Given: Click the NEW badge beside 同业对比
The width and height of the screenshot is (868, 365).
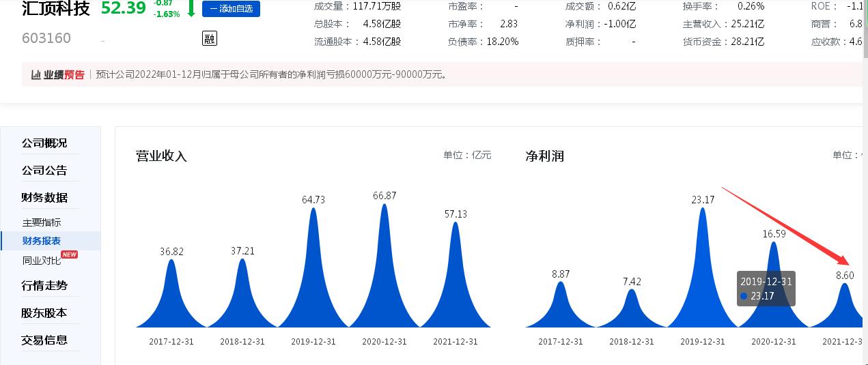Looking at the screenshot, I should click(x=70, y=254).
